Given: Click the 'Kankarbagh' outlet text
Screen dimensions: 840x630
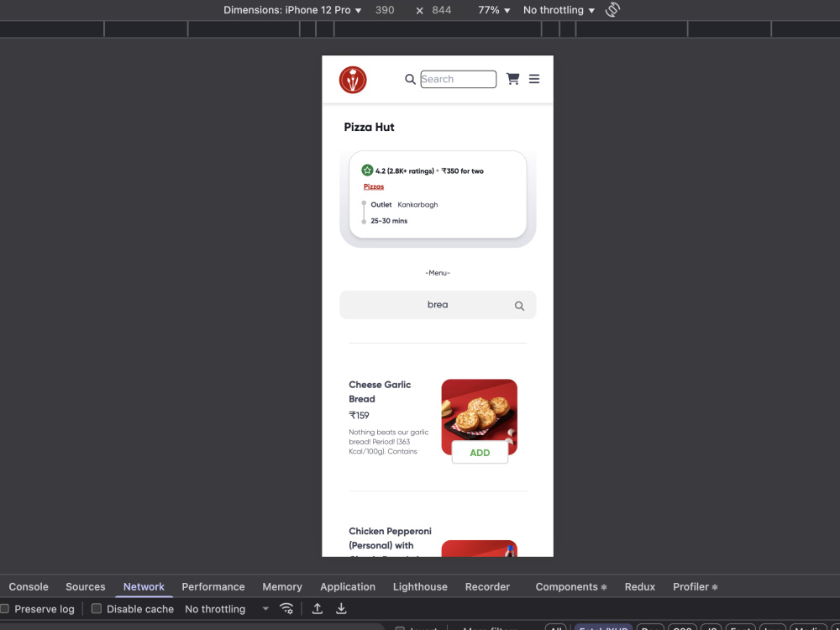Looking at the screenshot, I should [x=417, y=205].
